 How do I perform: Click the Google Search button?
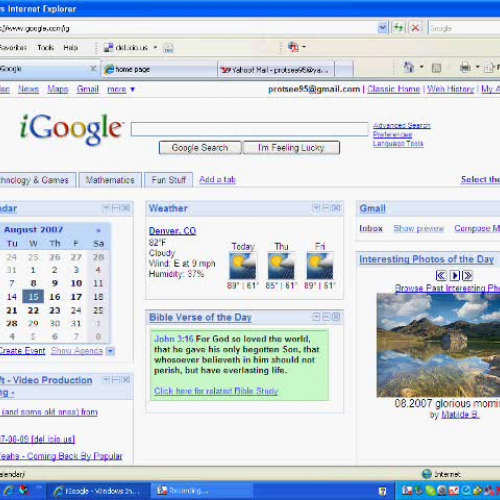[200, 147]
